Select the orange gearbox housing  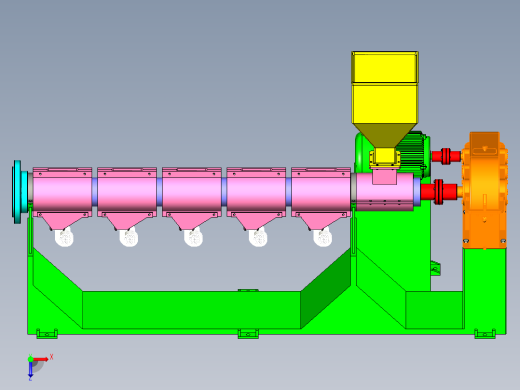click(485, 190)
